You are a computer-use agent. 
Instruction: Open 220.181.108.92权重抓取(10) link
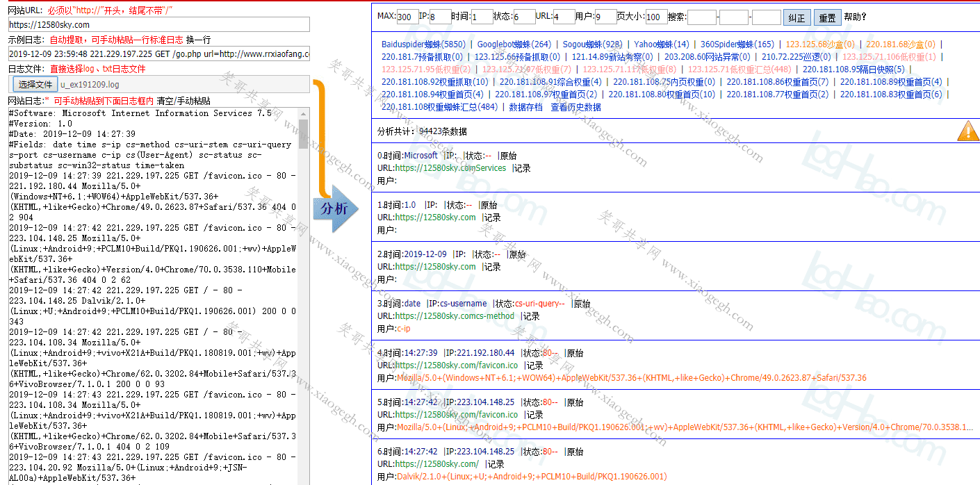tap(435, 81)
